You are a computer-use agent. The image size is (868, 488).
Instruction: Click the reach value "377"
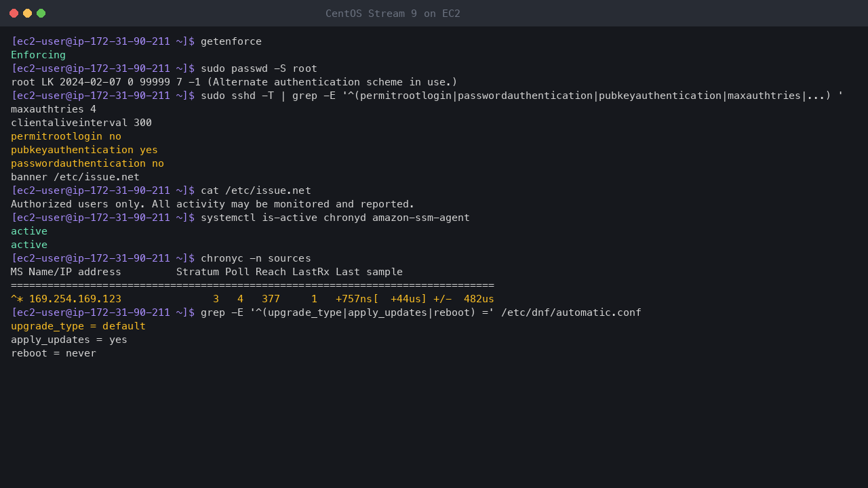pyautogui.click(x=271, y=299)
